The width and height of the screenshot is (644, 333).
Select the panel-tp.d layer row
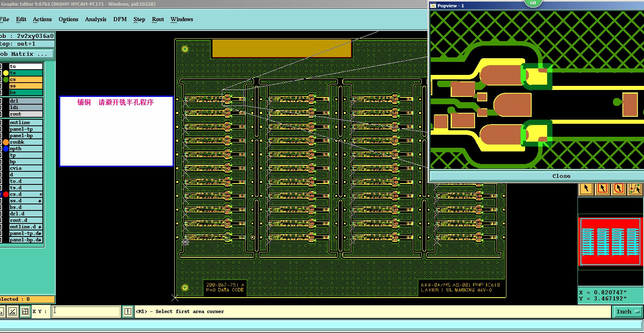[x=26, y=233]
